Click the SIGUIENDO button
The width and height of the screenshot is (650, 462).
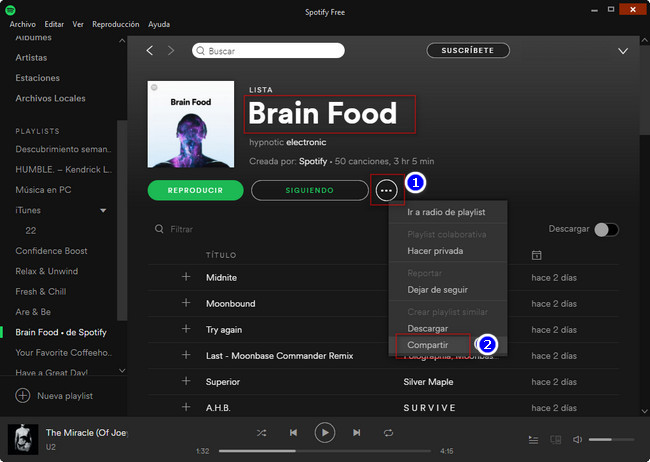point(309,190)
